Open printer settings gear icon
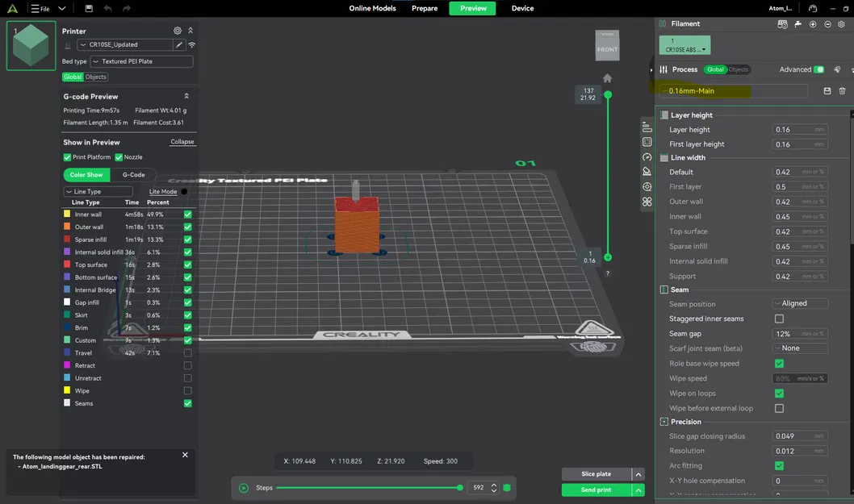 [178, 31]
